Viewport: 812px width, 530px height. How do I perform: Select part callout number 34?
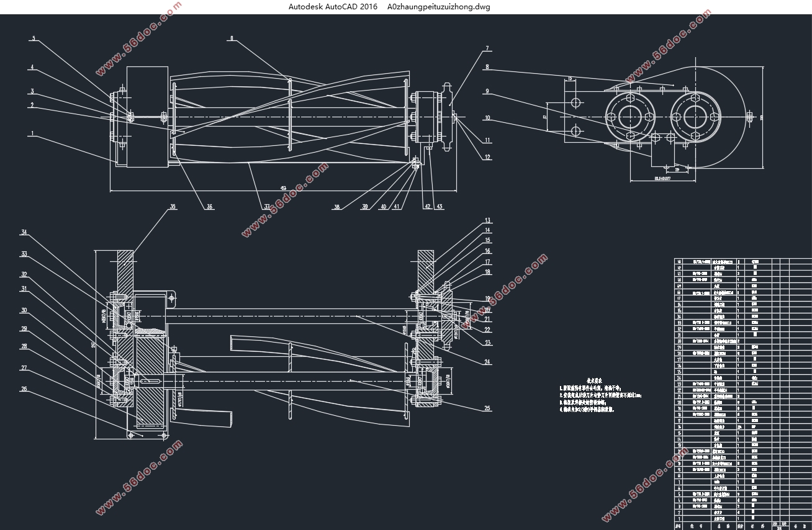tap(24, 233)
